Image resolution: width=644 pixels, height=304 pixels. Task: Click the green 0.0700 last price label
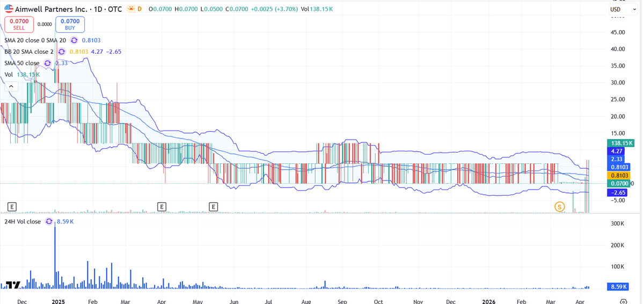click(x=618, y=183)
